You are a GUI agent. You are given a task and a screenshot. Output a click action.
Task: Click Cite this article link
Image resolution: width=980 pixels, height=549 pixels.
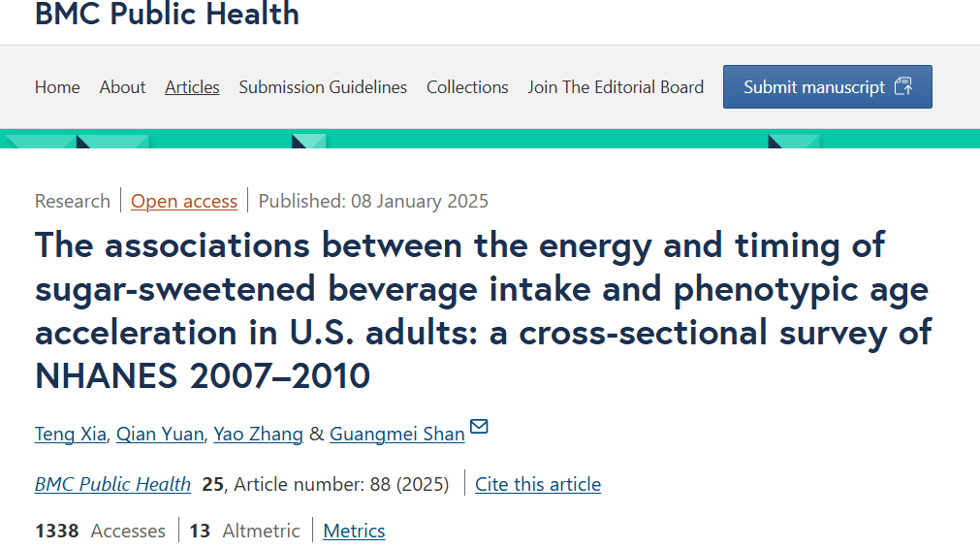tap(538, 484)
